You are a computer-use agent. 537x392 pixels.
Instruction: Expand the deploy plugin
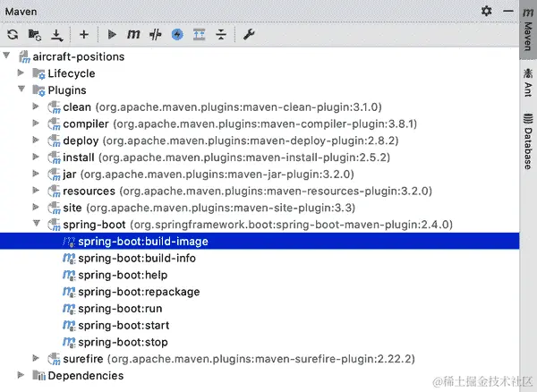[x=36, y=140]
